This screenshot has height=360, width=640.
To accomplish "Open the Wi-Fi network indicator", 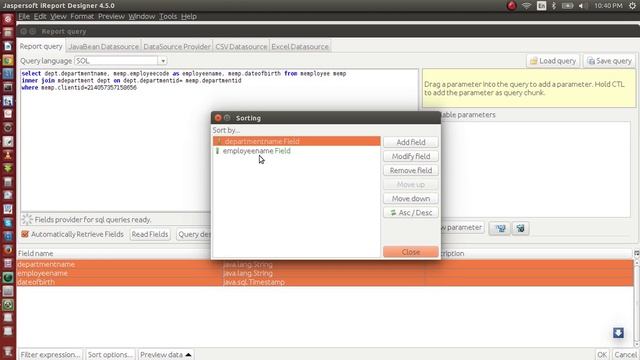I will click(x=527, y=6).
